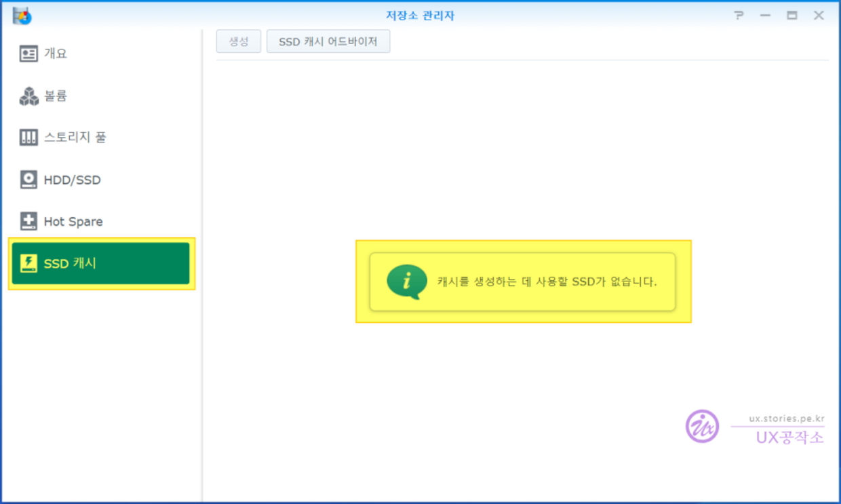
Task: Click the SSD 캐시 lightning bolt icon
Action: [28, 263]
